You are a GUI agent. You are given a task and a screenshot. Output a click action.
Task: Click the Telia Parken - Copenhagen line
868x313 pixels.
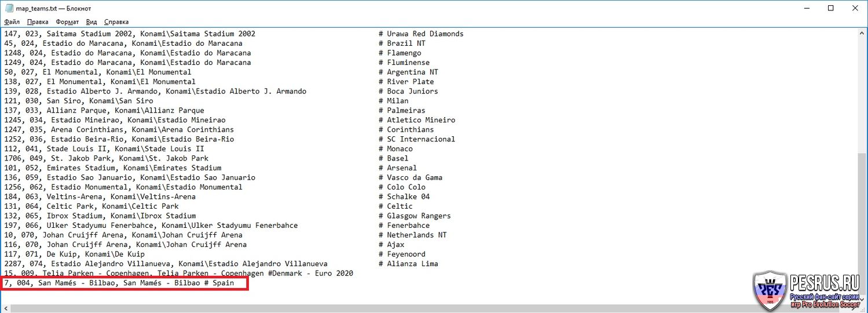point(178,273)
